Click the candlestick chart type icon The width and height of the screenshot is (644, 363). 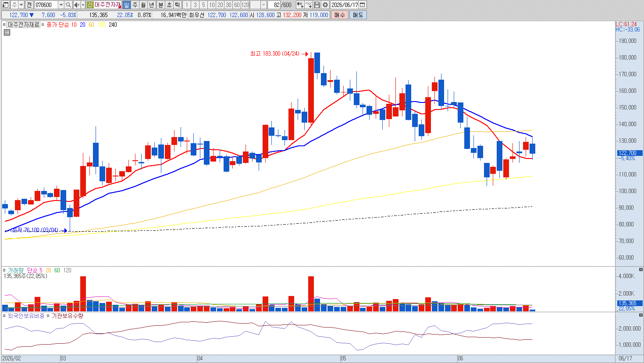click(300, 5)
